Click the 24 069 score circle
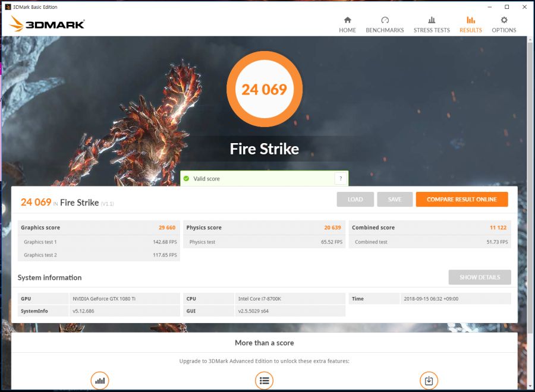 pyautogui.click(x=265, y=89)
